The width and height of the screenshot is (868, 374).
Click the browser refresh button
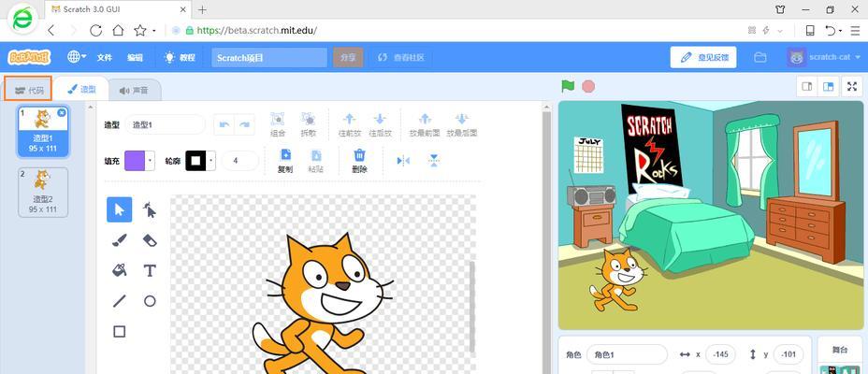tap(95, 31)
